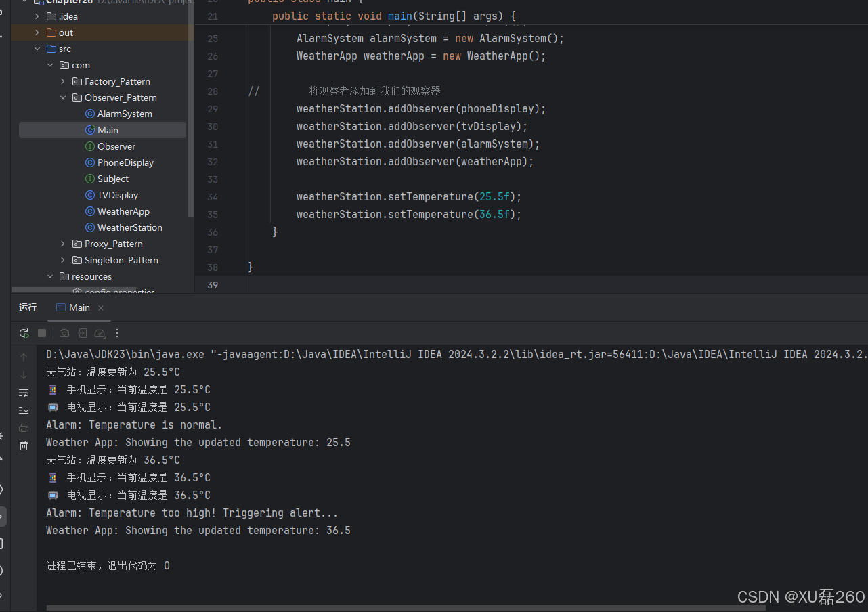Select the Main run tab
The height and width of the screenshot is (612, 868).
click(x=80, y=307)
